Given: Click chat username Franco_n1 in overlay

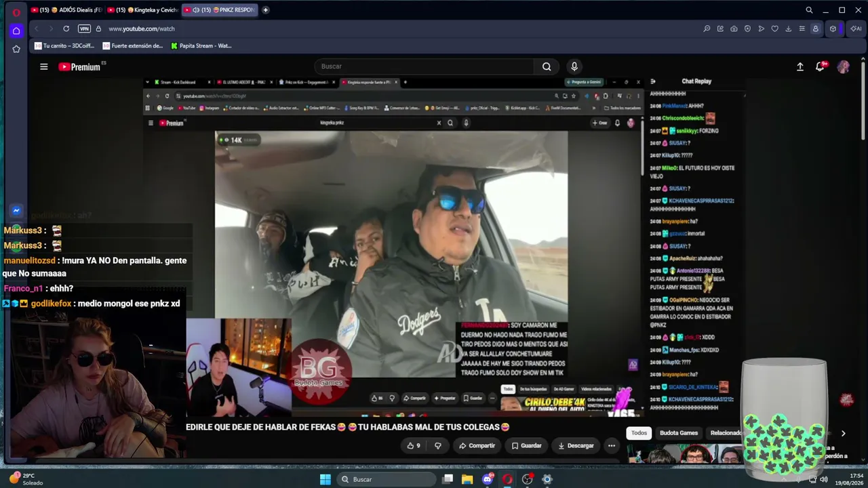Looking at the screenshot, I should coord(23,288).
